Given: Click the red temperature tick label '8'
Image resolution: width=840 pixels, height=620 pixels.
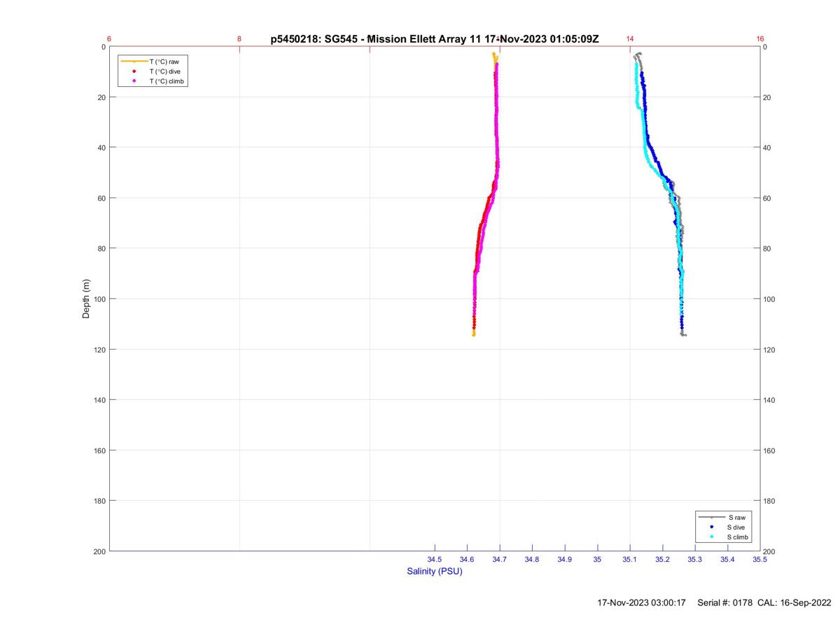Looking at the screenshot, I should point(239,39).
